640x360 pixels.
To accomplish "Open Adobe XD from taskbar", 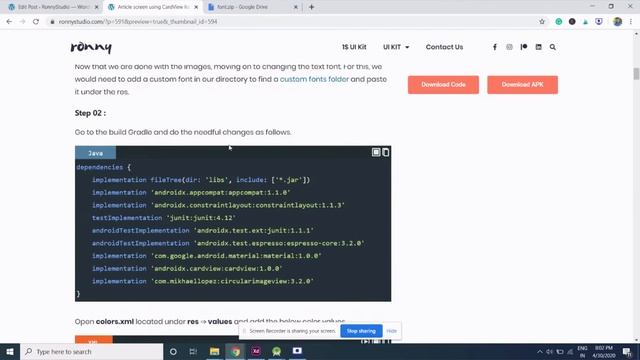I will [x=256, y=351].
